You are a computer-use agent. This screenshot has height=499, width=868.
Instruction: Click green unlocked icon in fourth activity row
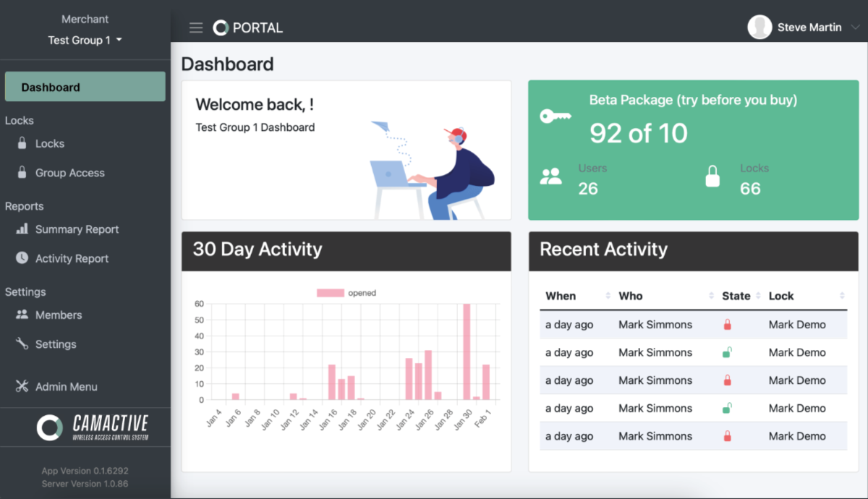coord(727,408)
